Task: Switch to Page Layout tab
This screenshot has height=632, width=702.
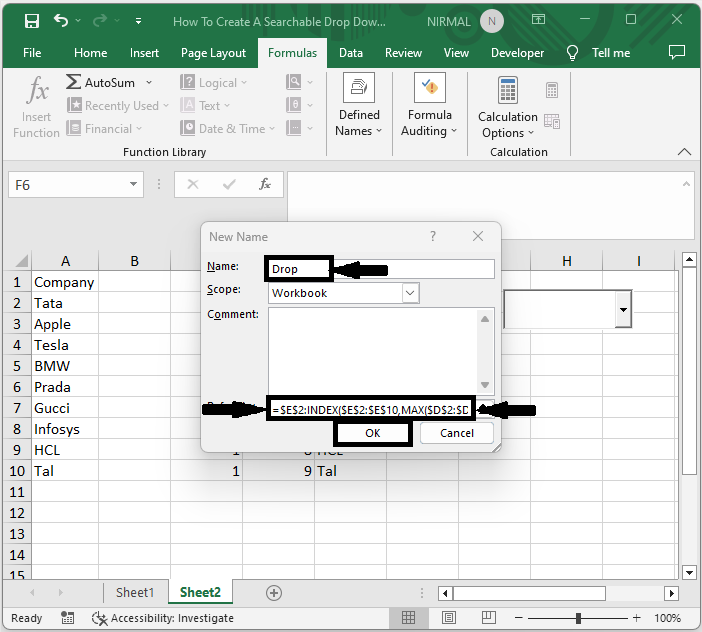Action: pyautogui.click(x=214, y=53)
